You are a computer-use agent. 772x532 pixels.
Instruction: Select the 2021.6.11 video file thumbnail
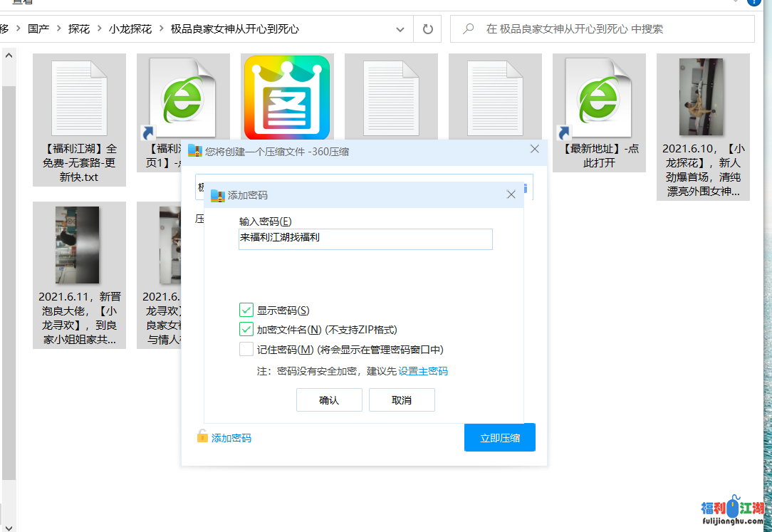pos(78,245)
